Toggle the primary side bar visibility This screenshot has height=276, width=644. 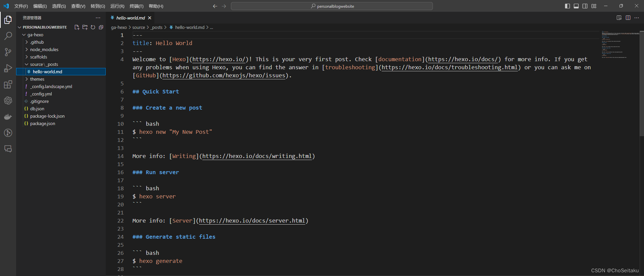click(567, 6)
